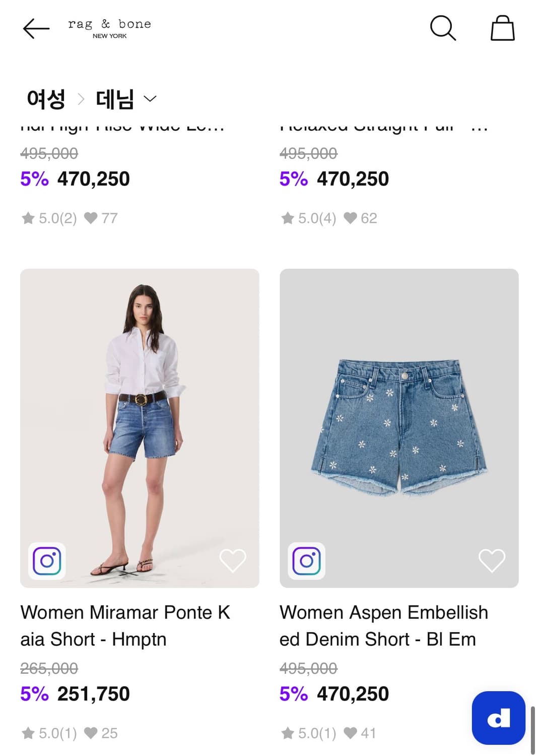The image size is (539, 756).
Task: Expand the 데님 category dropdown chevron
Action: 150,98
